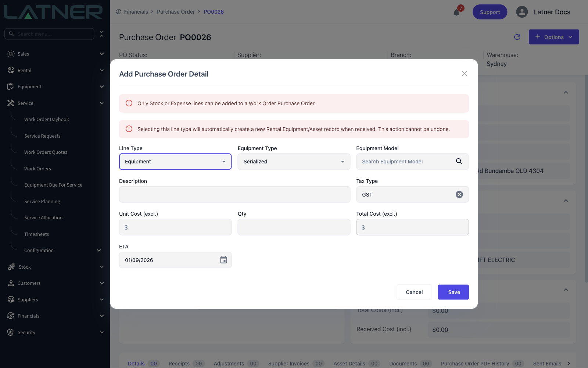Click into the Description input field
The image size is (588, 368).
[x=234, y=194]
